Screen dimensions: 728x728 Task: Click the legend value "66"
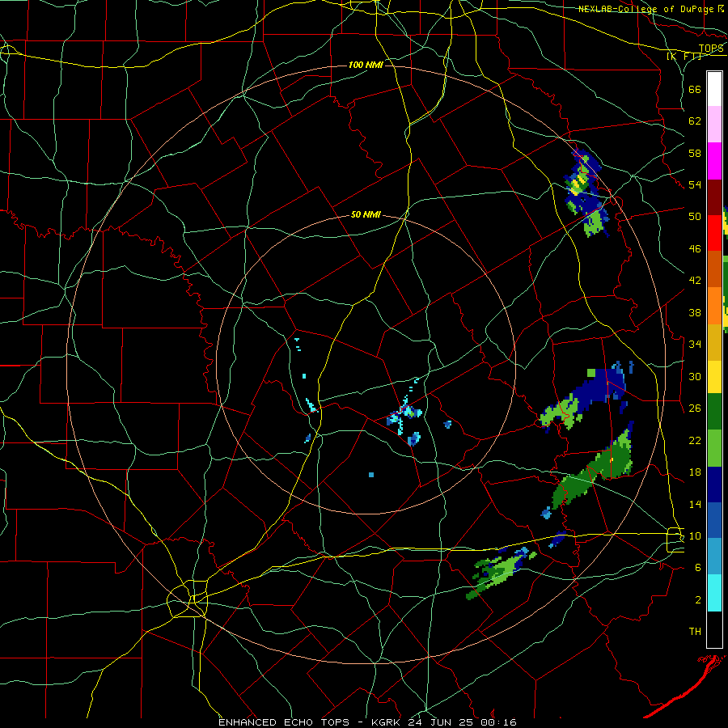[695, 89]
